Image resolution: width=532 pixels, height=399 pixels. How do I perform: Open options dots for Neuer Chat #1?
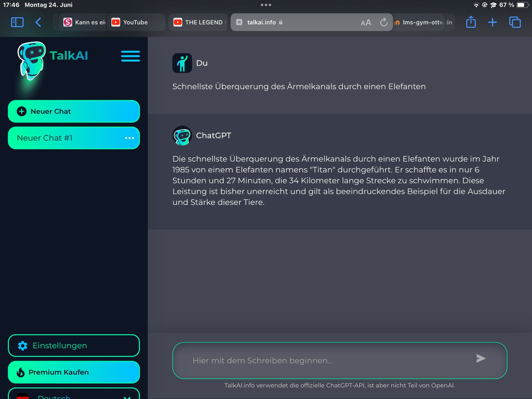point(129,138)
